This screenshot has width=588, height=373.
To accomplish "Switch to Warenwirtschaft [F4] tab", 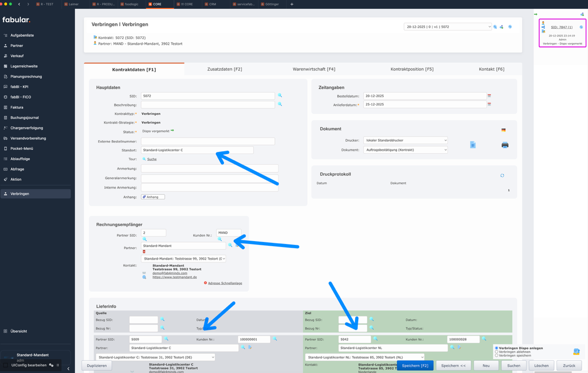I will click(314, 69).
